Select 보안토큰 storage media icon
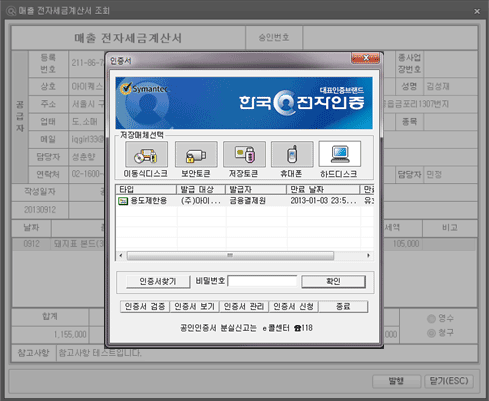The height and width of the screenshot is (401, 489). click(196, 154)
